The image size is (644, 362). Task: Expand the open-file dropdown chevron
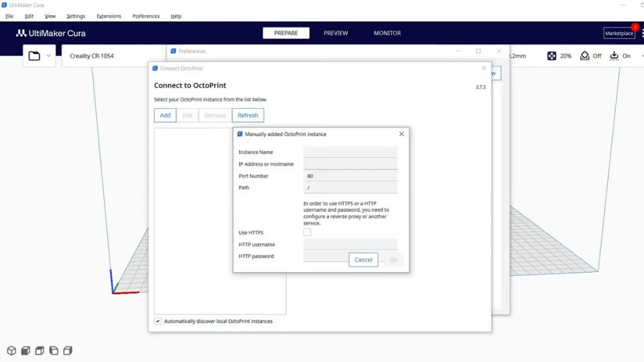tap(48, 56)
